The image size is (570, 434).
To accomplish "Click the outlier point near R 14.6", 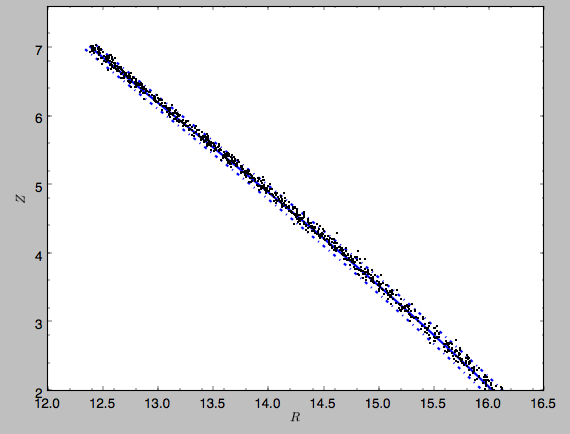I will point(337,233).
